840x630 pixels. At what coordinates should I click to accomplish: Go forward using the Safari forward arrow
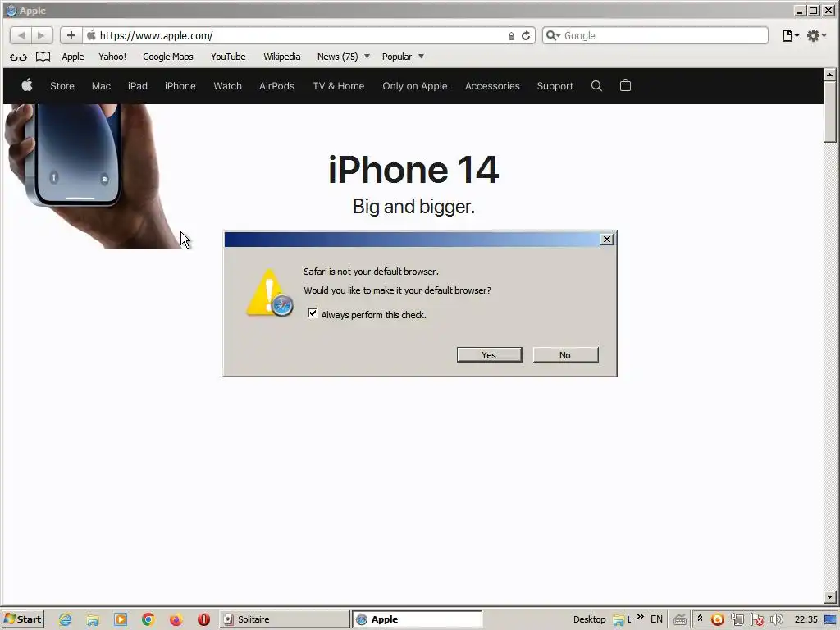pyautogui.click(x=42, y=35)
